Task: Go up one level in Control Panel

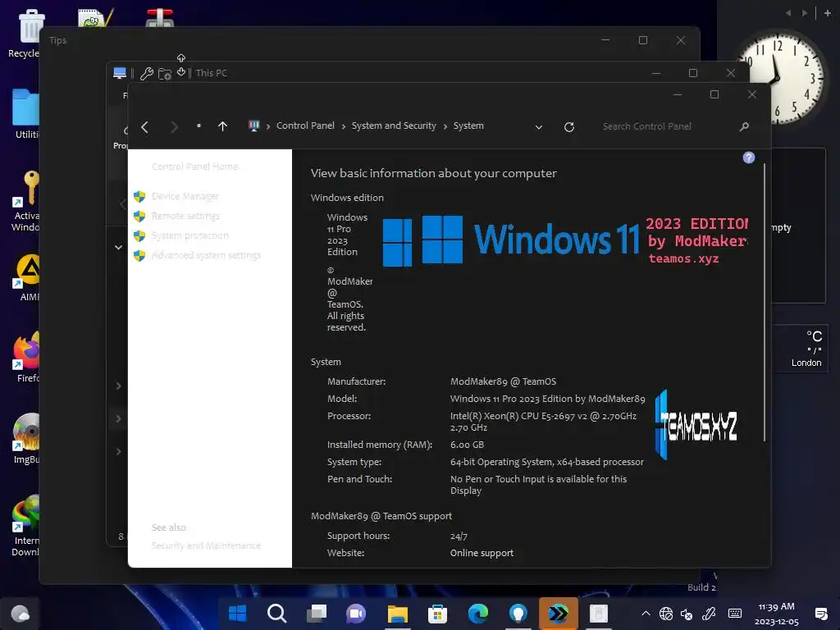Action: coord(222,126)
